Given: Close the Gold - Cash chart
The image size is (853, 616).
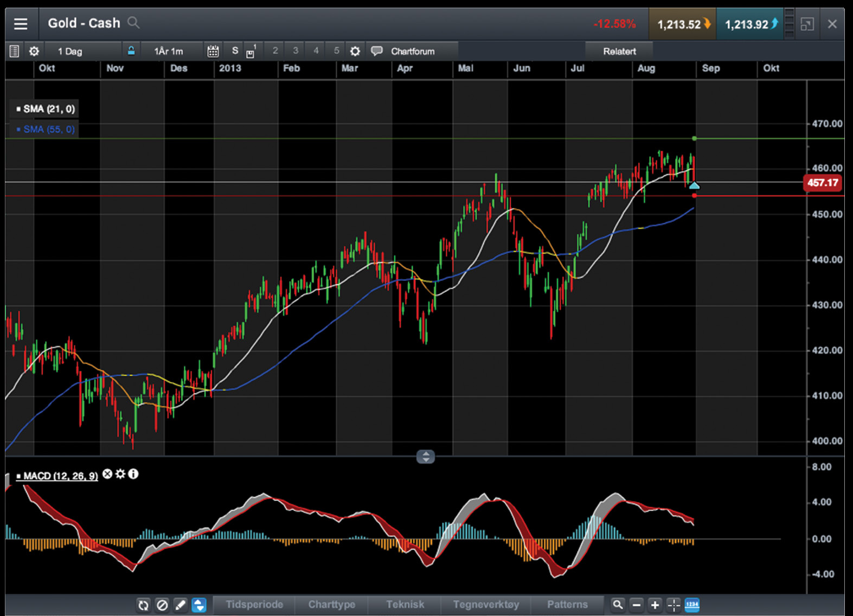Looking at the screenshot, I should [832, 24].
